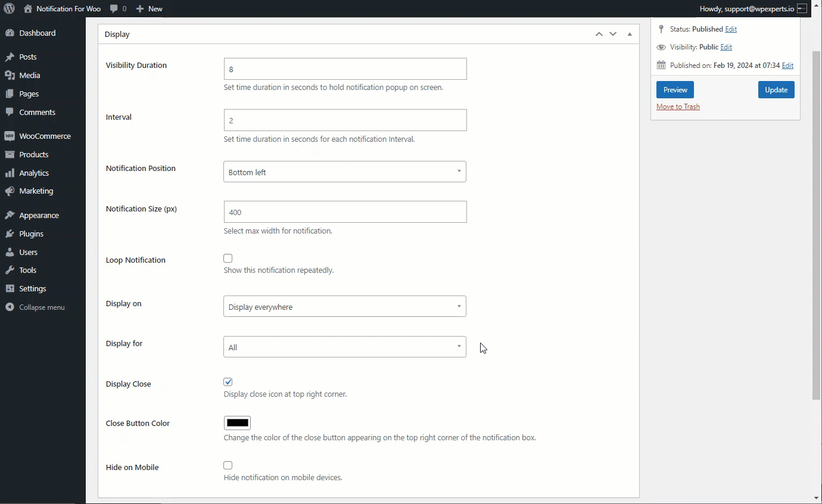Click the Settings sliders icon
This screenshot has height=504, width=822.
pyautogui.click(x=10, y=288)
